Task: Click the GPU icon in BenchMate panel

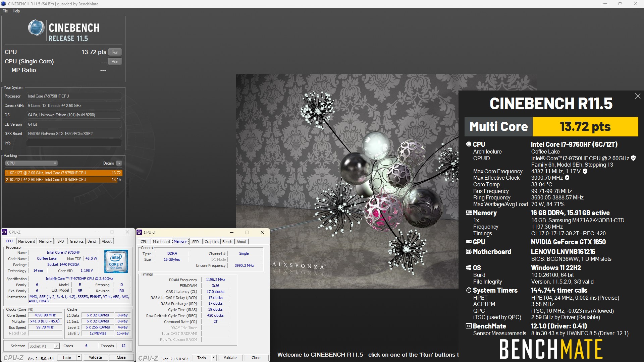Action: click(x=469, y=242)
